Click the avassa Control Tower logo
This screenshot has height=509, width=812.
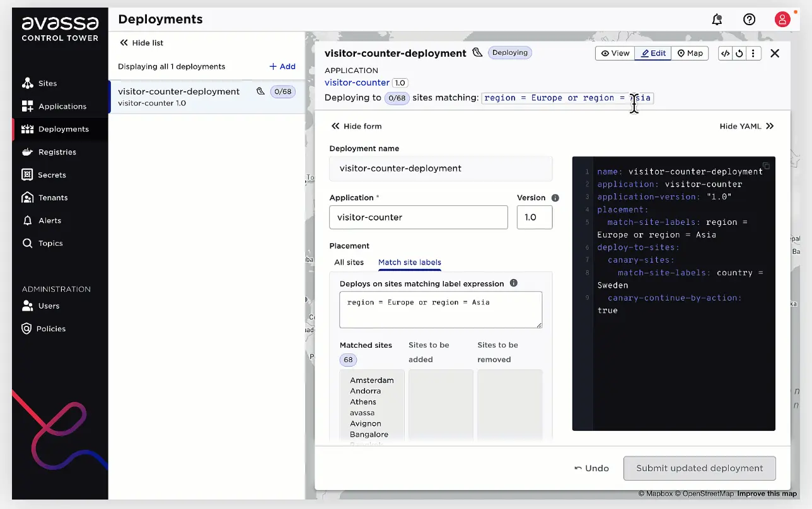pos(60,29)
